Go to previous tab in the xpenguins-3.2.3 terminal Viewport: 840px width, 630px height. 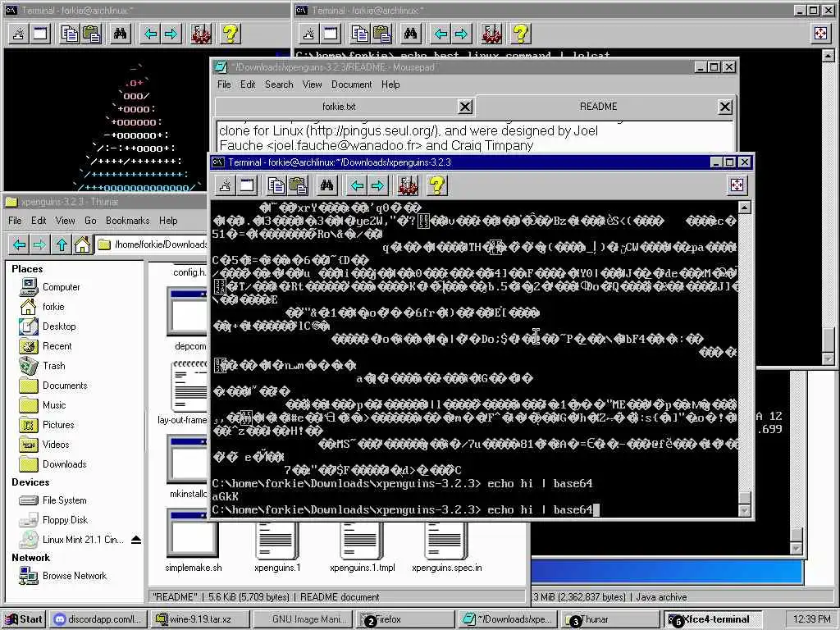click(x=357, y=185)
